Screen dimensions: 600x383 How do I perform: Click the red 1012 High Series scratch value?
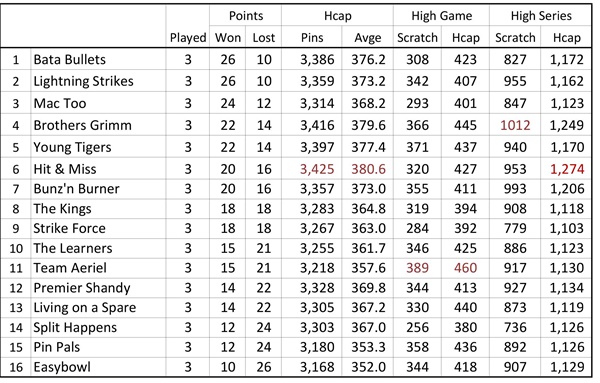coord(515,125)
